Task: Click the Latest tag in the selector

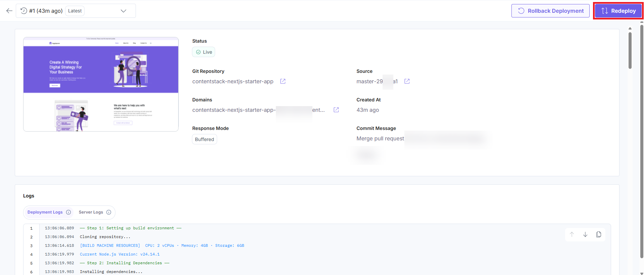Action: (x=75, y=11)
